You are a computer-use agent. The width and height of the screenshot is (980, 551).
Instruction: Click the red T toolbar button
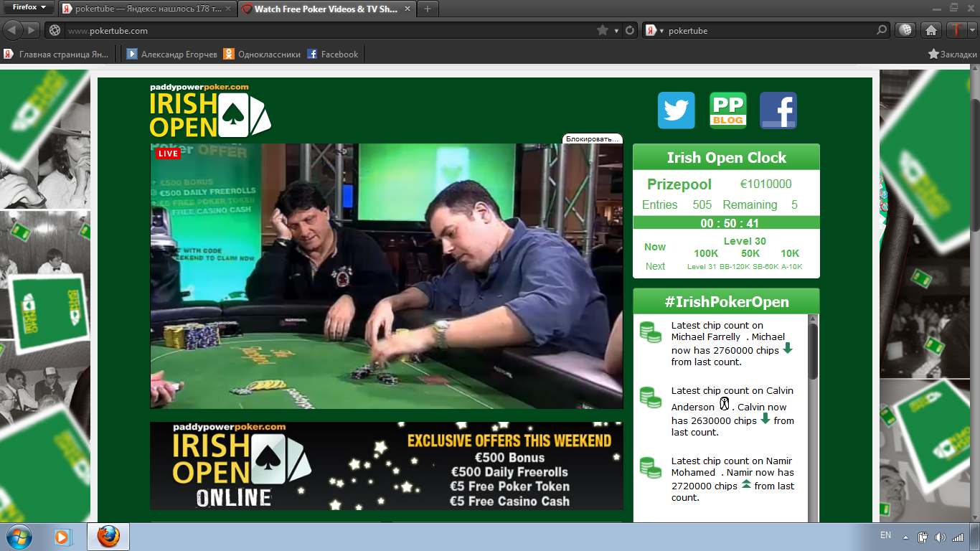click(x=956, y=30)
